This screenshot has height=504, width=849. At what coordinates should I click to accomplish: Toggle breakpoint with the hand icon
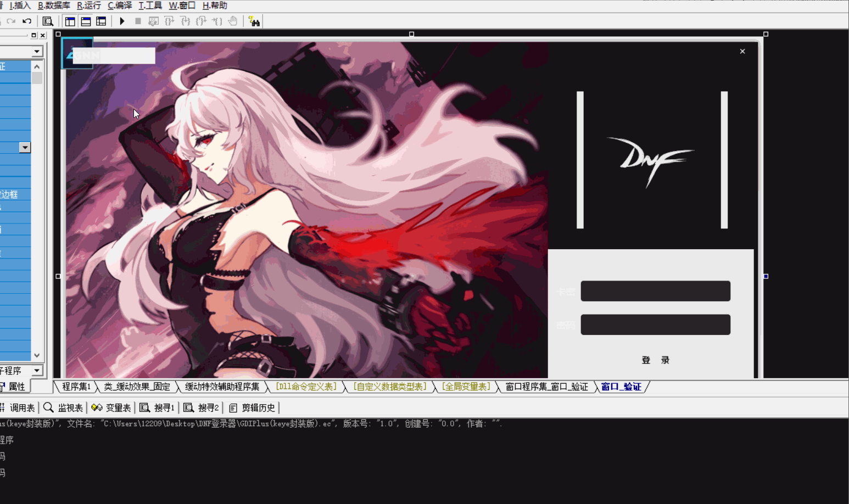pyautogui.click(x=233, y=21)
